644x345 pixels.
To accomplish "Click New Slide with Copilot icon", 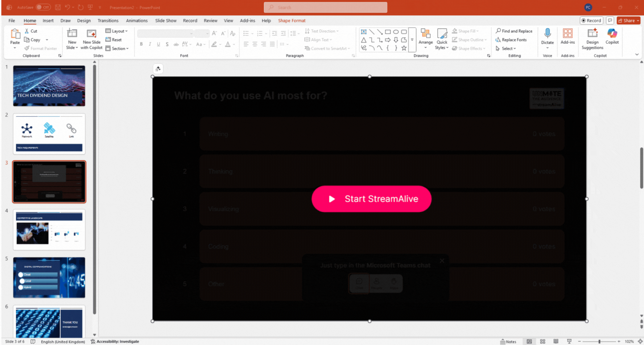I will point(91,34).
